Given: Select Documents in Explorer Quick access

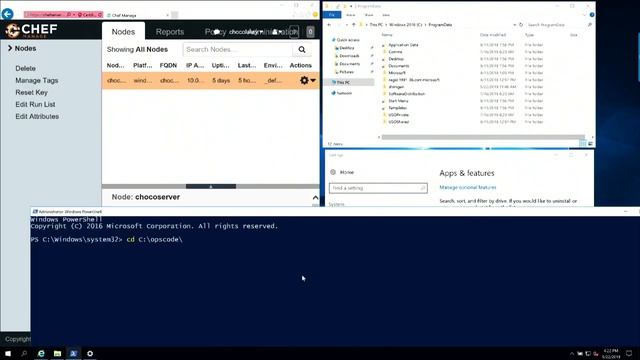Looking at the screenshot, I should pos(347,64).
